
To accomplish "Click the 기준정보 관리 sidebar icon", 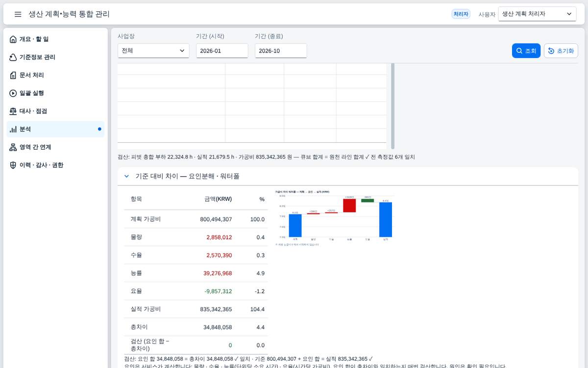I will click(x=13, y=57).
